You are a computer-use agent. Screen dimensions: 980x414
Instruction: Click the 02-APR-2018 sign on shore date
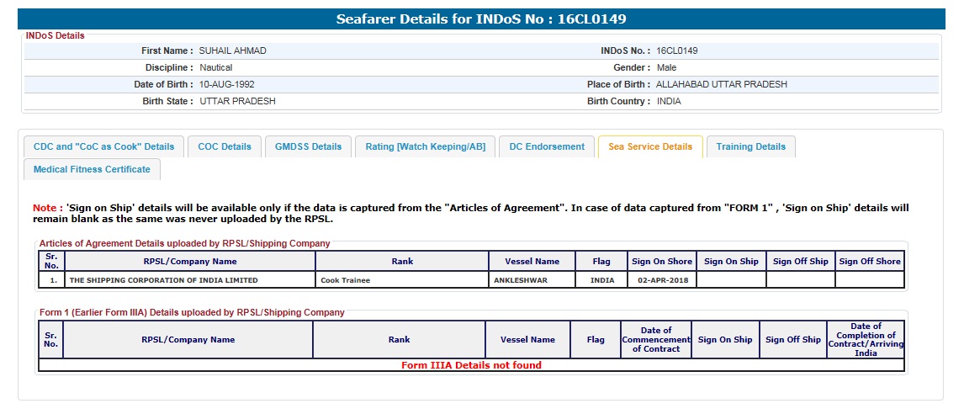662,280
